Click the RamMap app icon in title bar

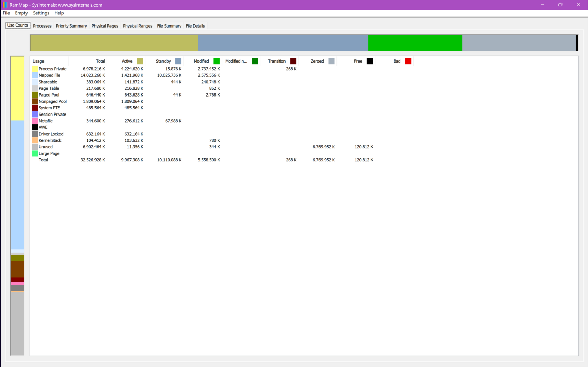click(x=5, y=5)
